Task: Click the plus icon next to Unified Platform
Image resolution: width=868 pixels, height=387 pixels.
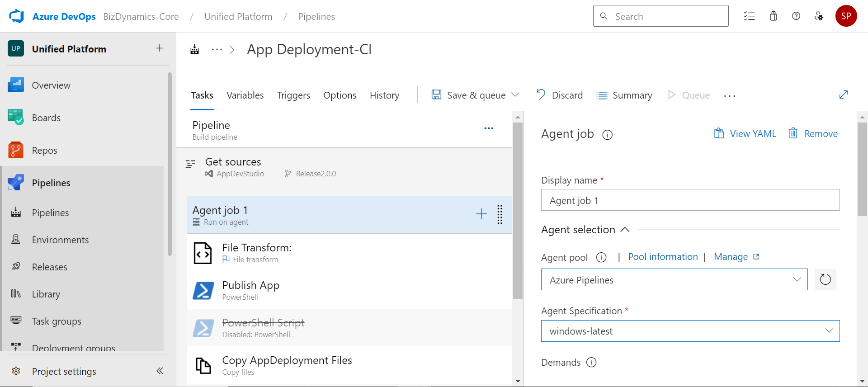Action: pos(160,48)
